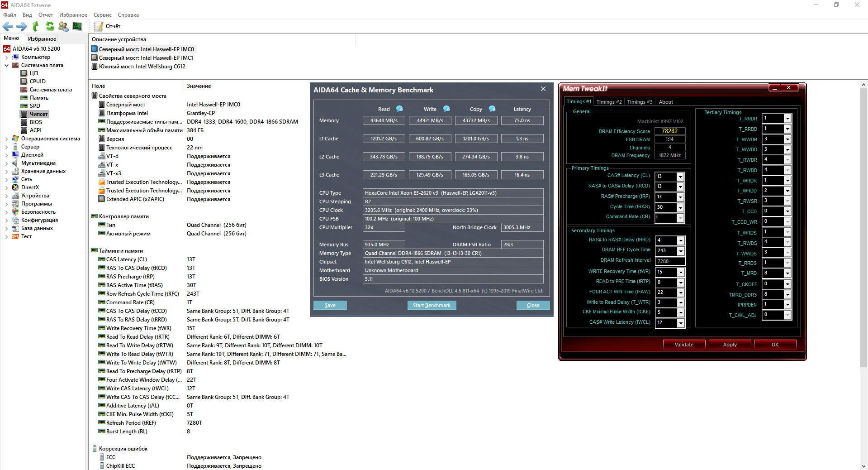Open the Отчёт notepad report button
This screenshot has height=470, width=868.
pyautogui.click(x=107, y=26)
